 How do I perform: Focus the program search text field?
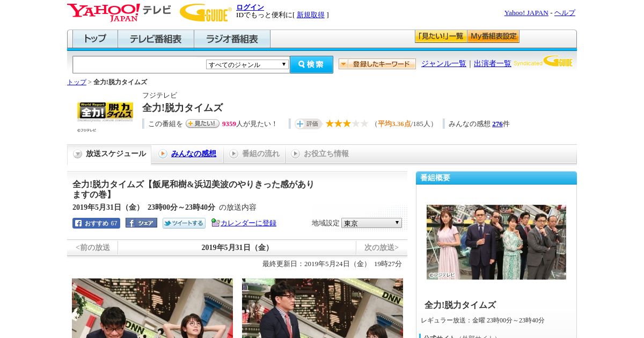[140, 64]
